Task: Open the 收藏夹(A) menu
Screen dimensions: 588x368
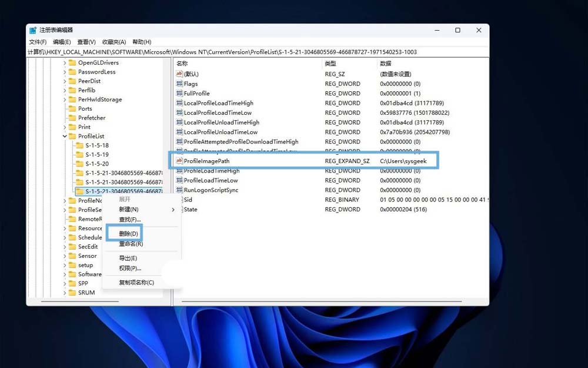Action: pos(114,42)
